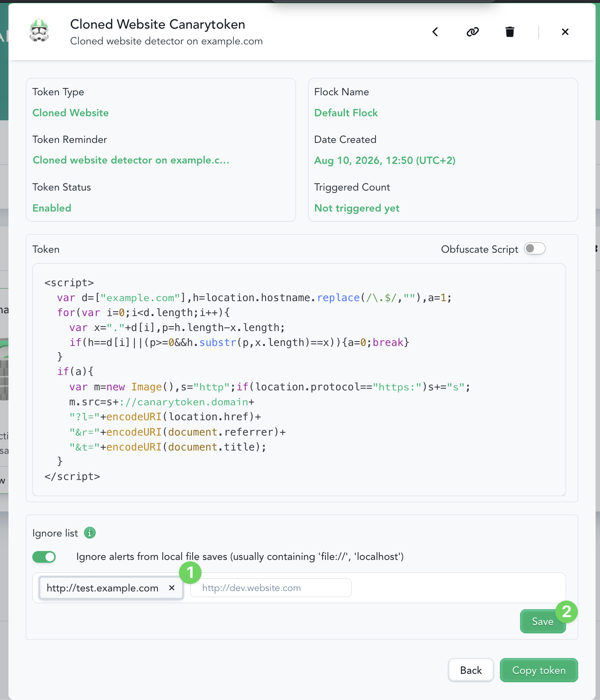Screen dimensions: 600x700
Task: Go back using the header chevron arrow
Action: [435, 32]
